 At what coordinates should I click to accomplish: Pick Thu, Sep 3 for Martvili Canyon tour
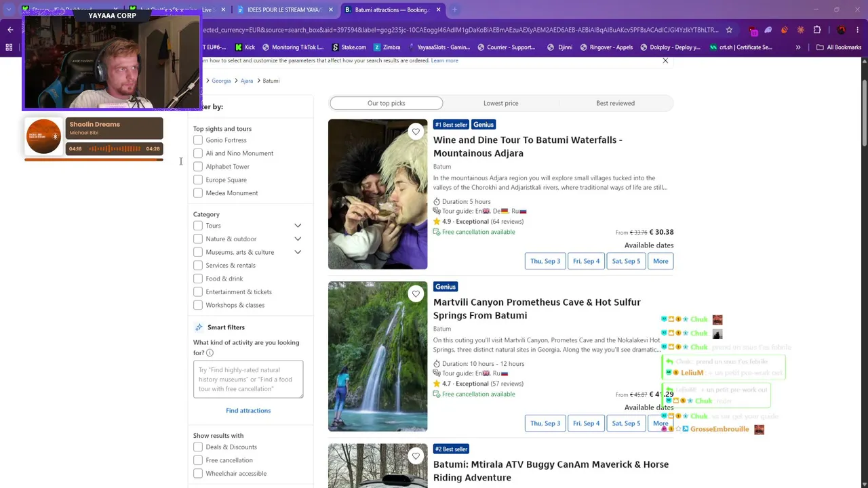(x=545, y=424)
